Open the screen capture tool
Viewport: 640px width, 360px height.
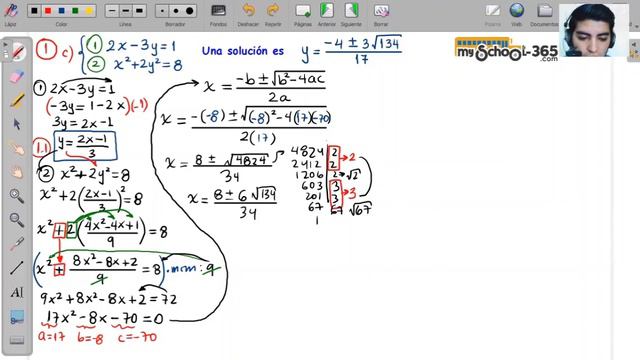point(17,317)
